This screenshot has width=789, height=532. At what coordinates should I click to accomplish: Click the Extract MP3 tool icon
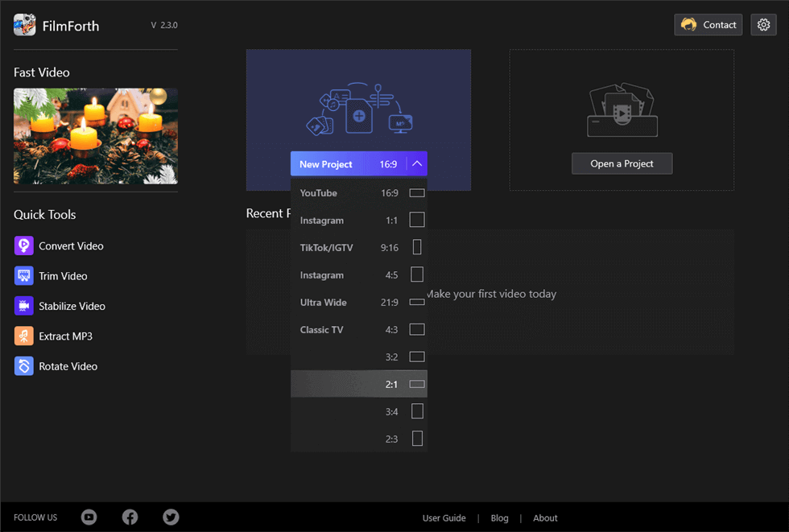pos(23,336)
